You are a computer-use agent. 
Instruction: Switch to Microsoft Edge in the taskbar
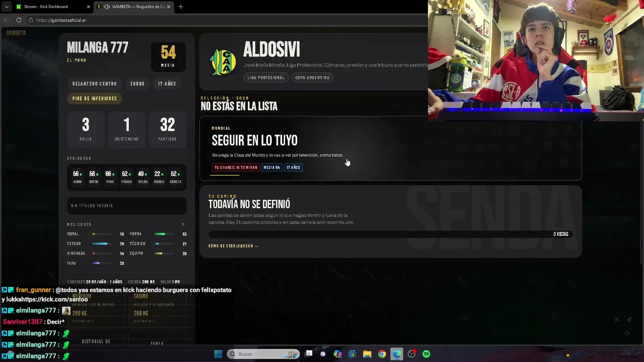pos(396,354)
